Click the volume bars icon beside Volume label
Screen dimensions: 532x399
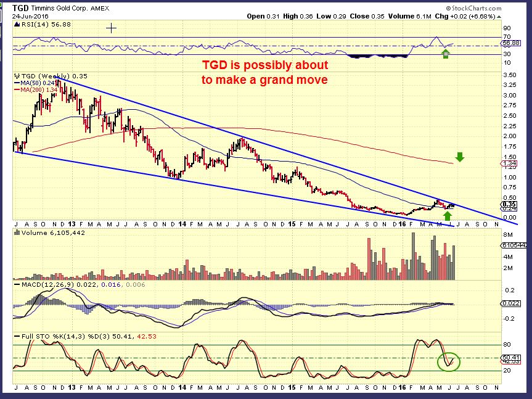(x=17, y=232)
